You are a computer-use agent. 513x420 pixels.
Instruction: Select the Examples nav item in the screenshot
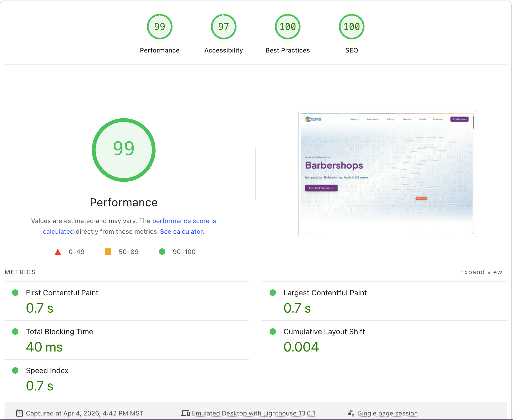click(x=407, y=119)
